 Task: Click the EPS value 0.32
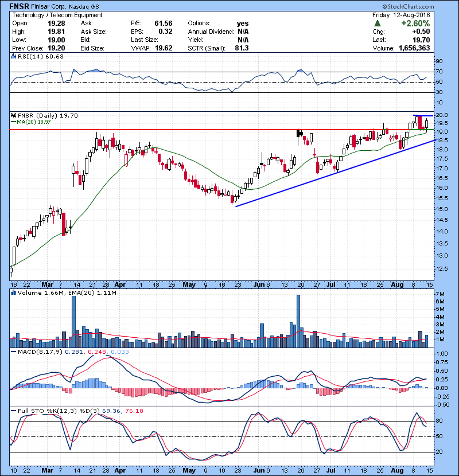coord(165,32)
